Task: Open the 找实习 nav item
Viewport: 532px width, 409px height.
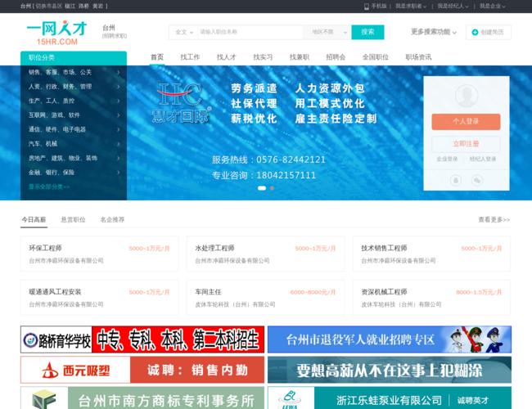Action: pos(263,57)
